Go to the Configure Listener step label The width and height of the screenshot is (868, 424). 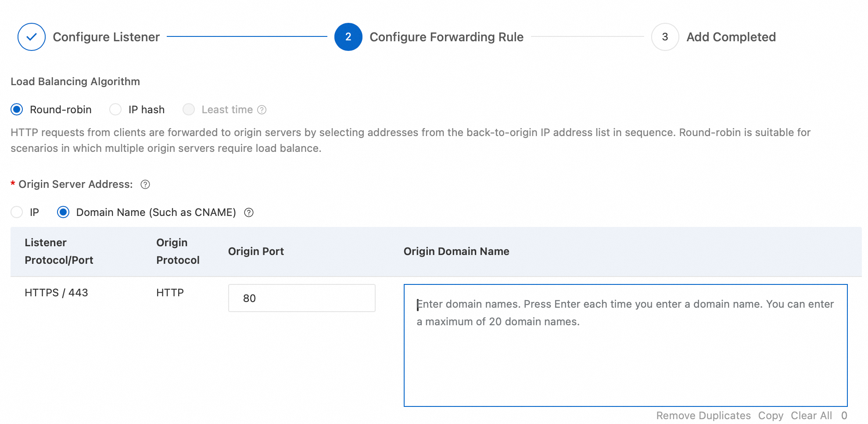tap(106, 37)
